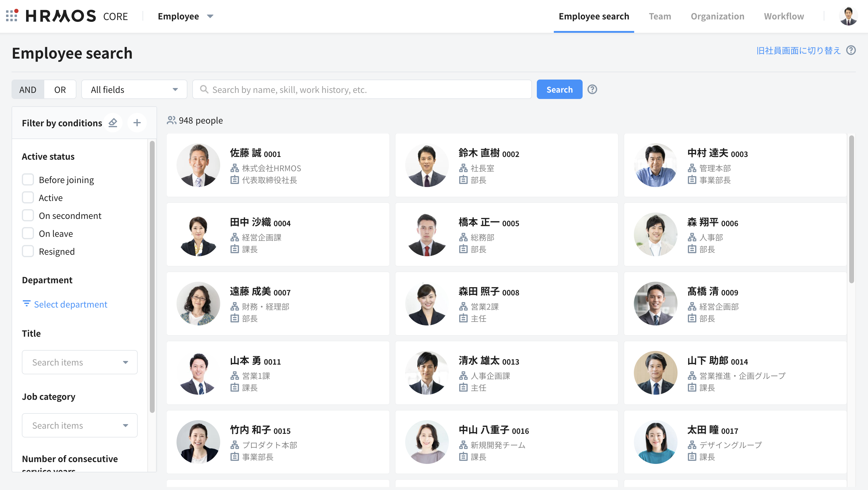This screenshot has width=868, height=490.
Task: Open the Workflow tab
Action: point(783,16)
